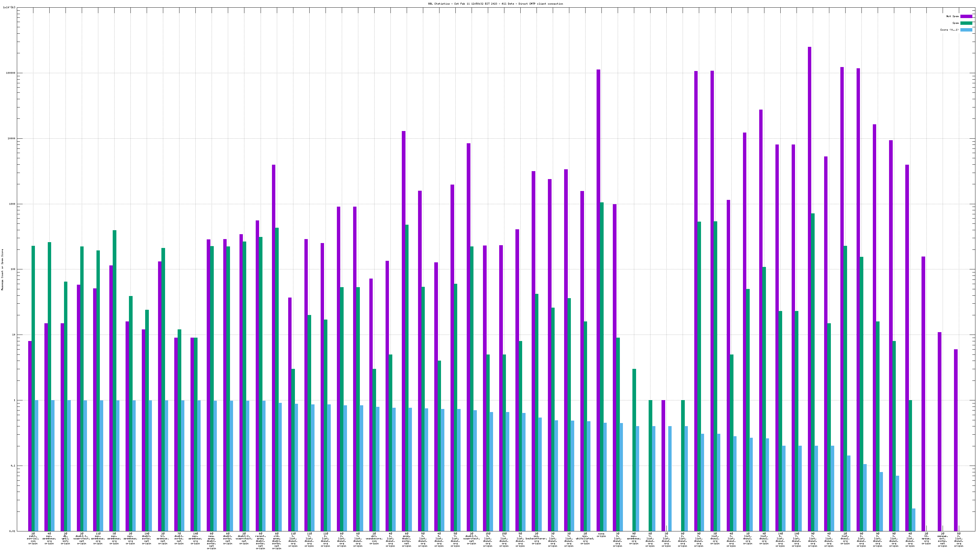The width and height of the screenshot is (980, 551).
Task: Click the db.wpbl.info axis label
Action: pos(66,538)
